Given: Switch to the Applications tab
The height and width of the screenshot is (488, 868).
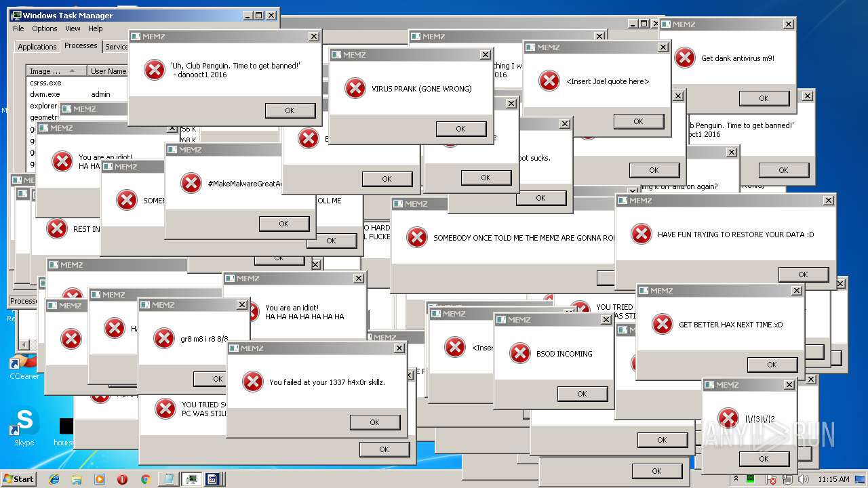Looking at the screenshot, I should click(x=37, y=47).
